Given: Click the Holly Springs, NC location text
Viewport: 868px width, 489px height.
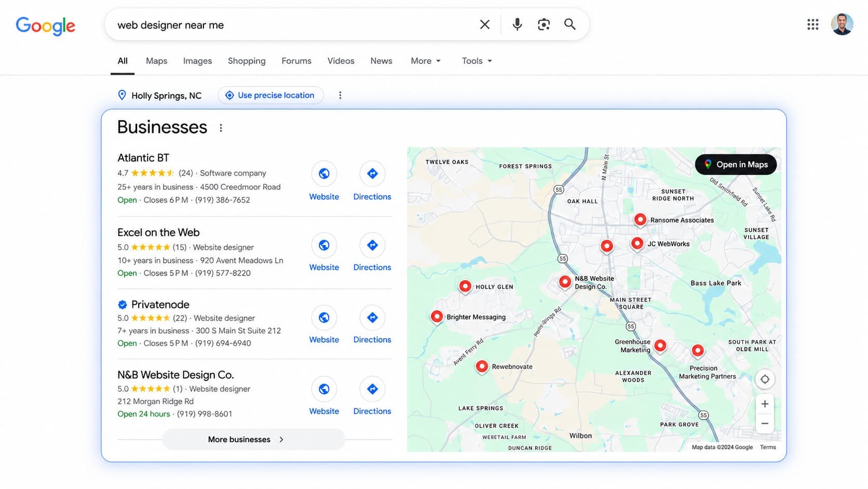Looking at the screenshot, I should [x=166, y=96].
